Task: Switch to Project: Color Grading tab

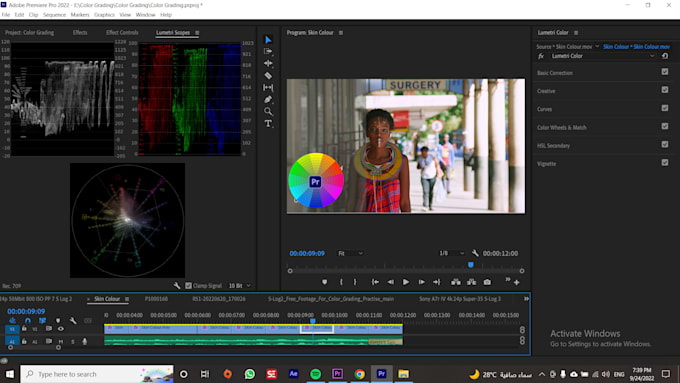Action: click(x=29, y=33)
